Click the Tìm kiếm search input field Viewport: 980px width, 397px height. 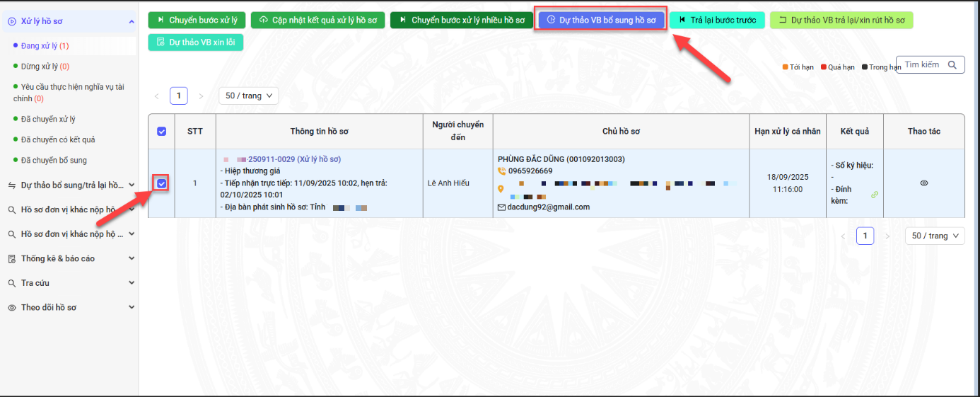922,65
